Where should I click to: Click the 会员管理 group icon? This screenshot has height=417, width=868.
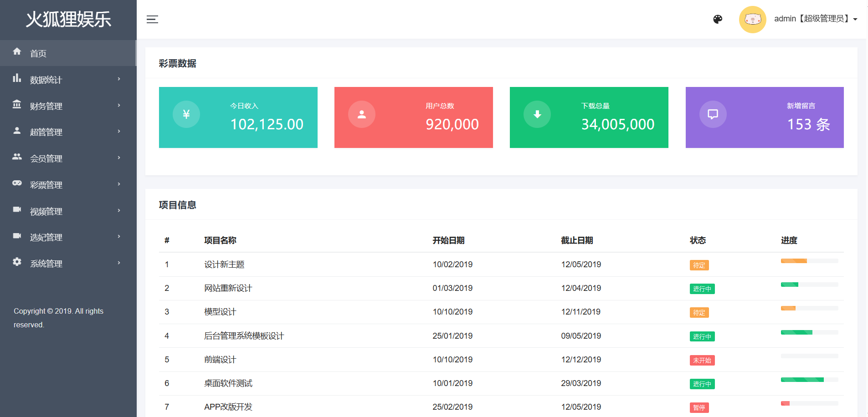pos(17,157)
